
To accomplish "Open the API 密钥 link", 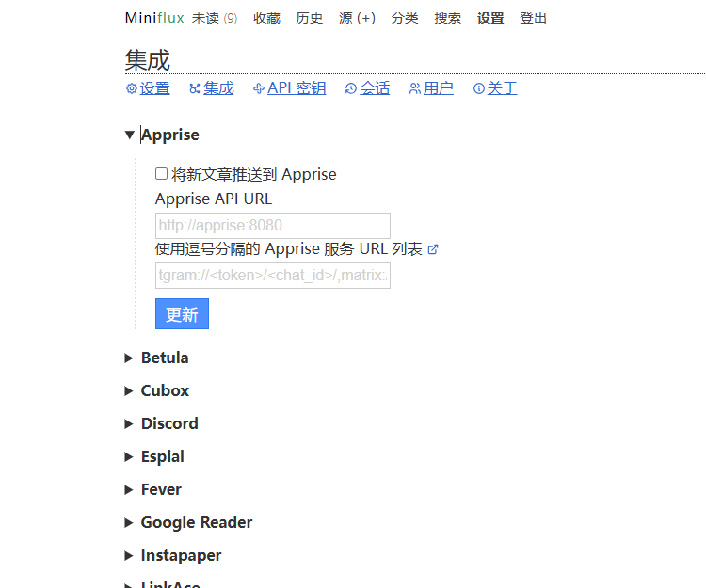I will 297,88.
